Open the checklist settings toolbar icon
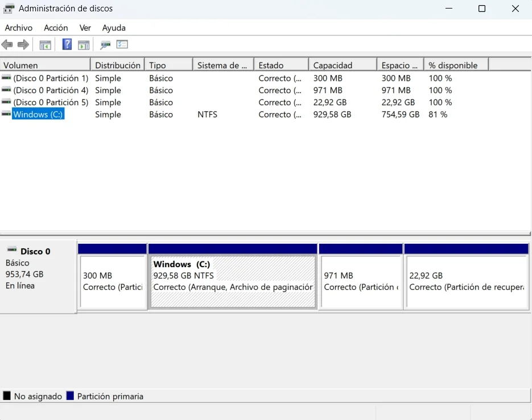This screenshot has width=532, height=420. click(x=122, y=44)
